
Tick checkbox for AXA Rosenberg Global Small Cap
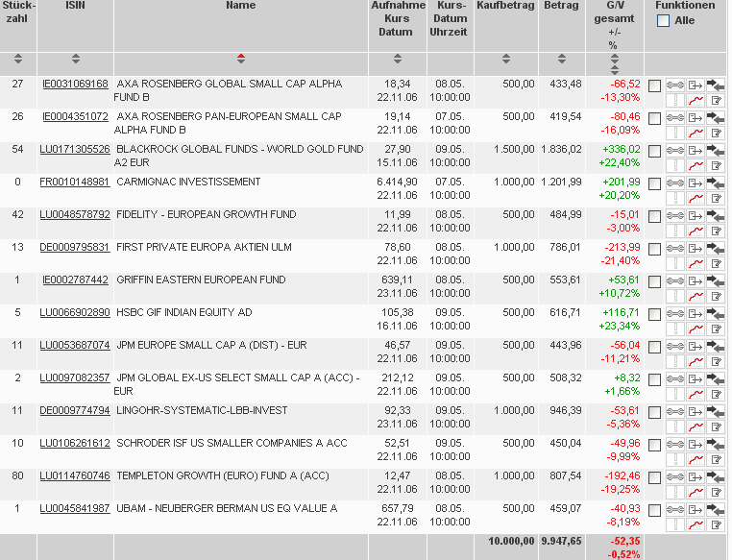[x=654, y=85]
